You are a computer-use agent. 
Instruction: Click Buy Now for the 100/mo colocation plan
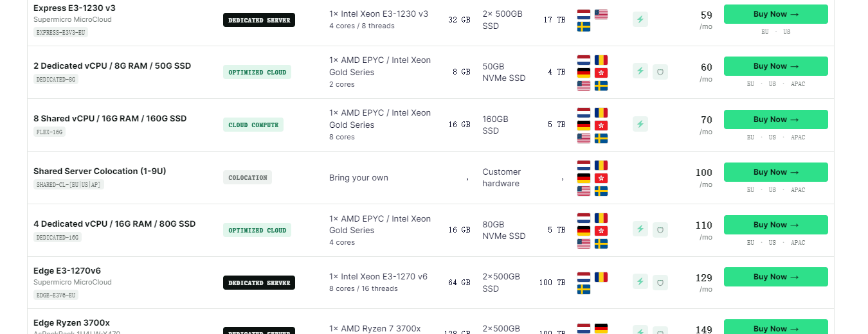775,172
